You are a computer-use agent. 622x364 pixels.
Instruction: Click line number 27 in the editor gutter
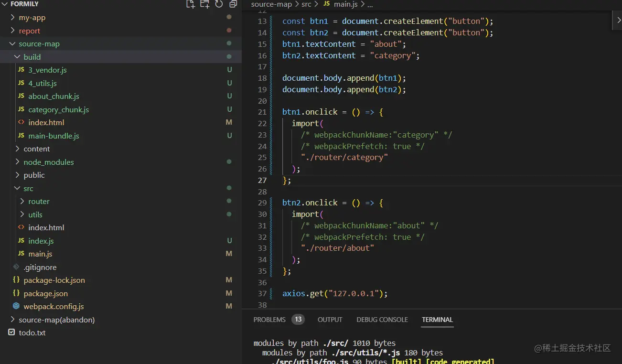[x=262, y=181]
